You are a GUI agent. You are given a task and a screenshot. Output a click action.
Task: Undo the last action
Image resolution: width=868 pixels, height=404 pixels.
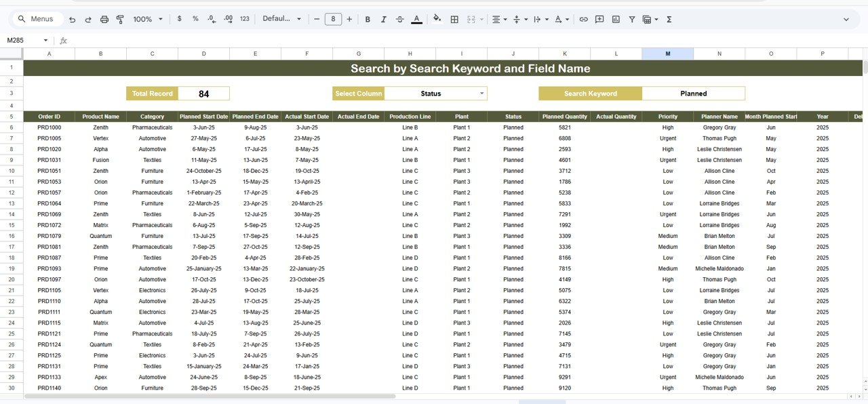[x=72, y=19]
